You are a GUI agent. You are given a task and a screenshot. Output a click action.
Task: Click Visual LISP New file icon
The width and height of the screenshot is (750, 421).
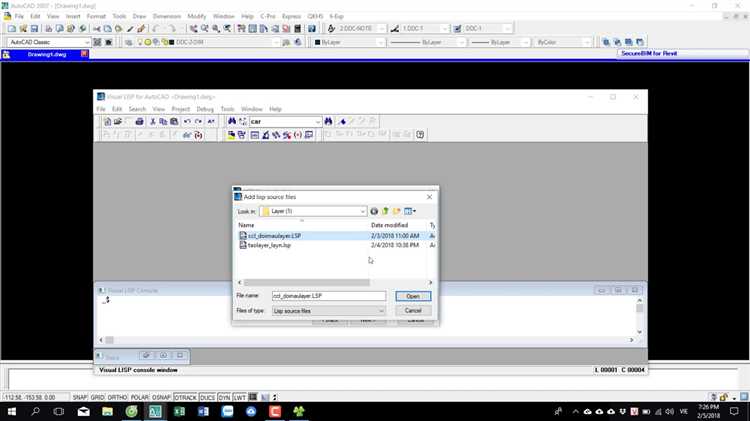click(107, 122)
